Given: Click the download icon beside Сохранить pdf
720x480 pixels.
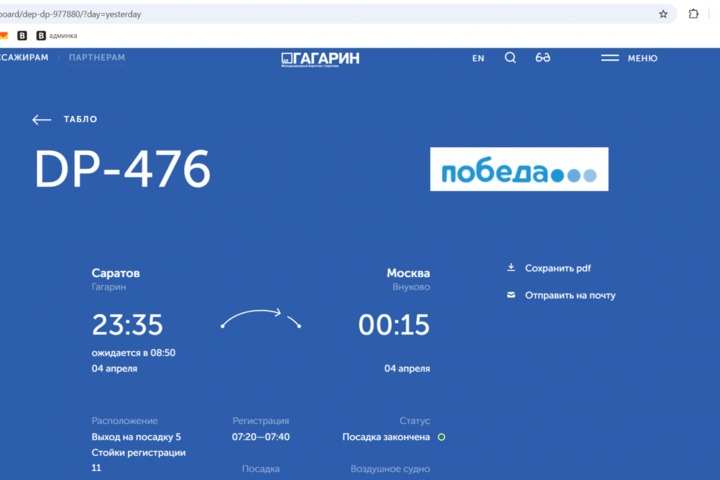Looking at the screenshot, I should pos(511,268).
